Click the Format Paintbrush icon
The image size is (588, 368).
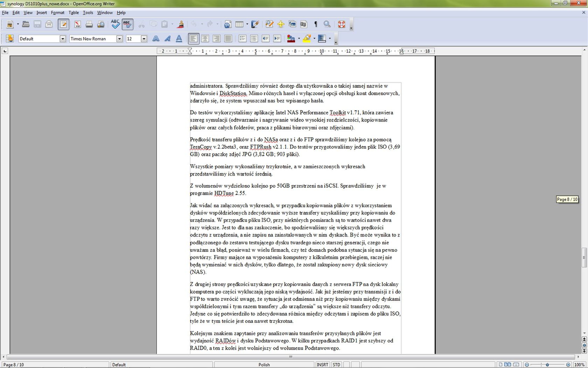pyautogui.click(x=181, y=24)
